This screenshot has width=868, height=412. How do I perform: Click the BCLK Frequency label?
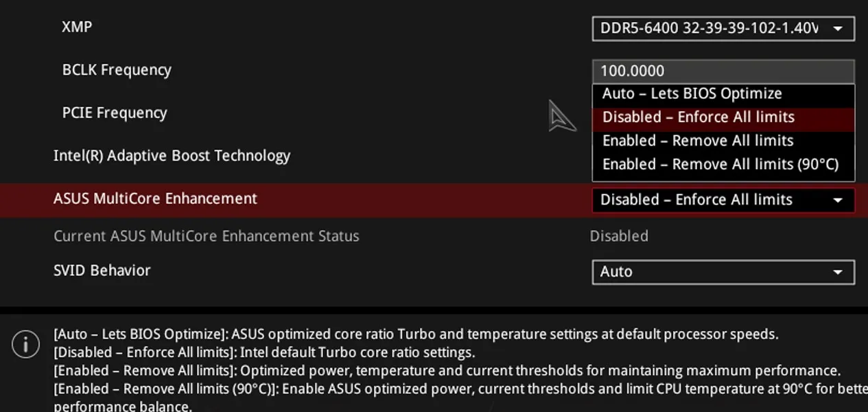click(x=117, y=70)
